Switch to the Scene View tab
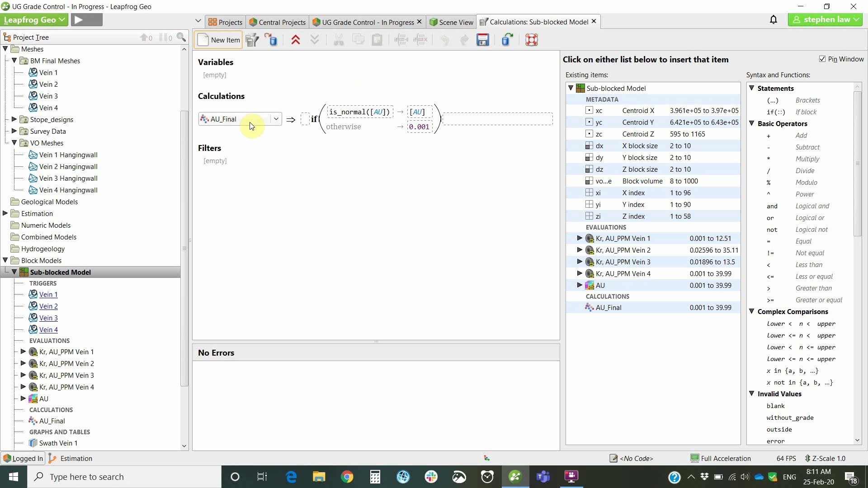The image size is (868, 488). (451, 22)
